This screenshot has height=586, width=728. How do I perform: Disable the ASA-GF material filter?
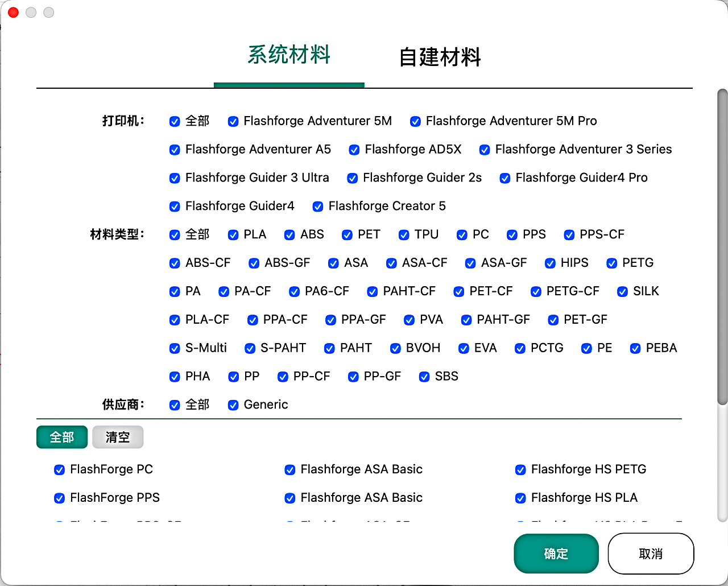point(470,263)
